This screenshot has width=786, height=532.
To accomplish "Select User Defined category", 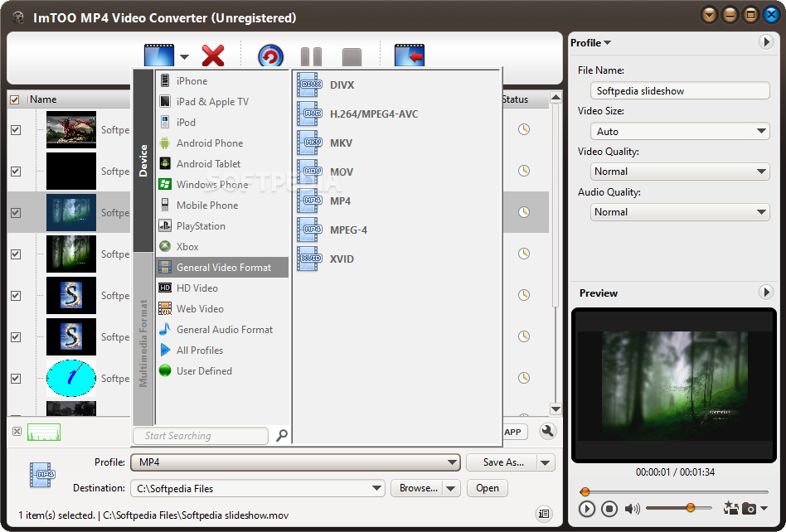I will pyautogui.click(x=222, y=371).
